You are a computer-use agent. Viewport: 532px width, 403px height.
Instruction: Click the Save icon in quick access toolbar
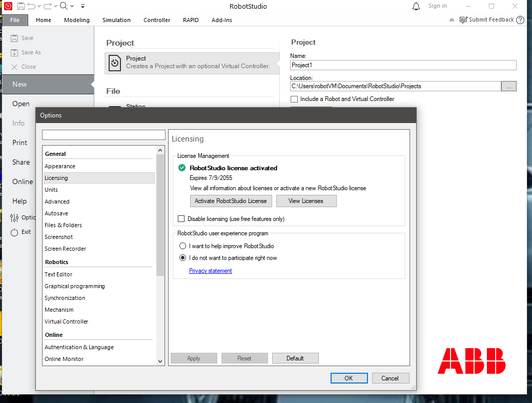coord(21,6)
